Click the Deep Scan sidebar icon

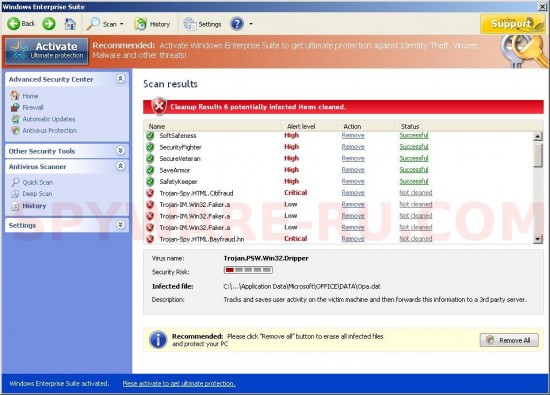click(15, 194)
